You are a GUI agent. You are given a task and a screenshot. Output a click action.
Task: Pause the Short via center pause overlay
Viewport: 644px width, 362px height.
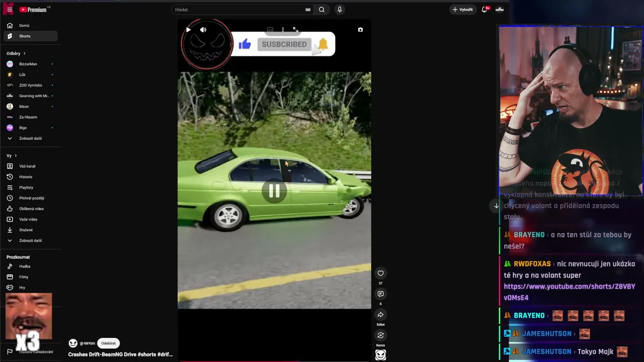[274, 191]
